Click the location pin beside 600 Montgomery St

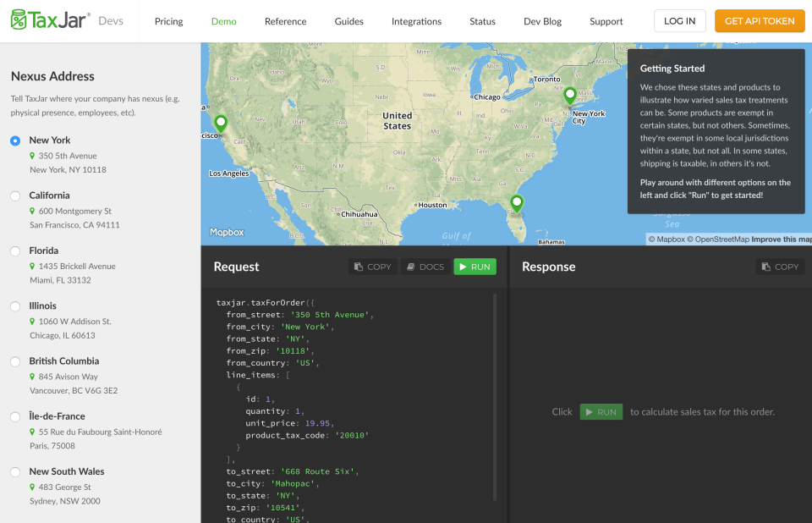(x=32, y=211)
